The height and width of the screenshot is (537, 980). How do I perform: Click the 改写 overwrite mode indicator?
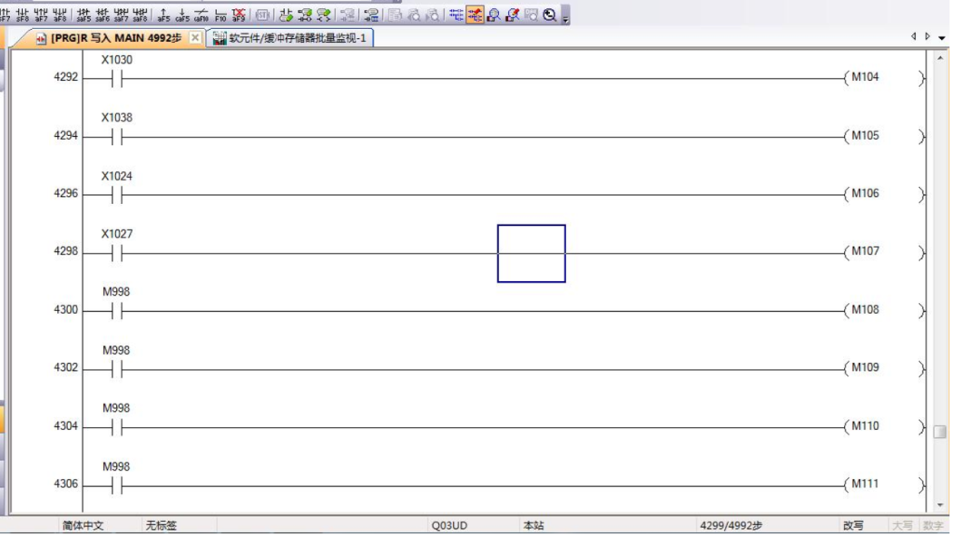(853, 526)
